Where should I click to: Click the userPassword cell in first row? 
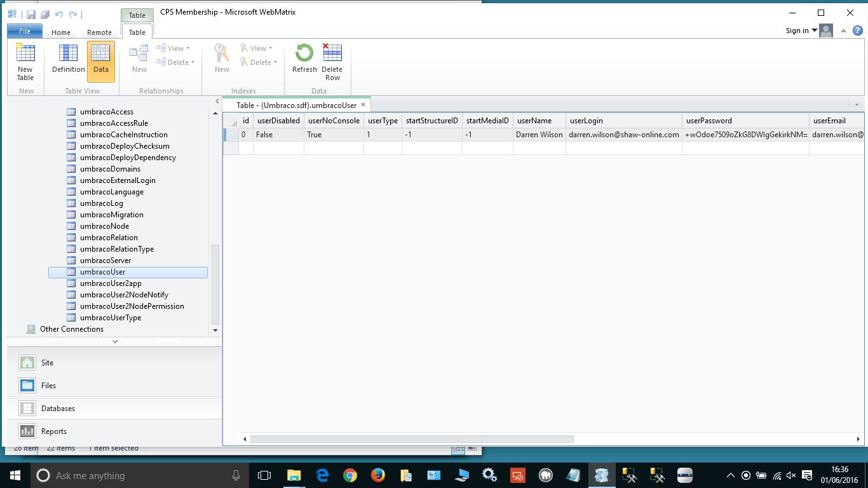click(x=745, y=135)
